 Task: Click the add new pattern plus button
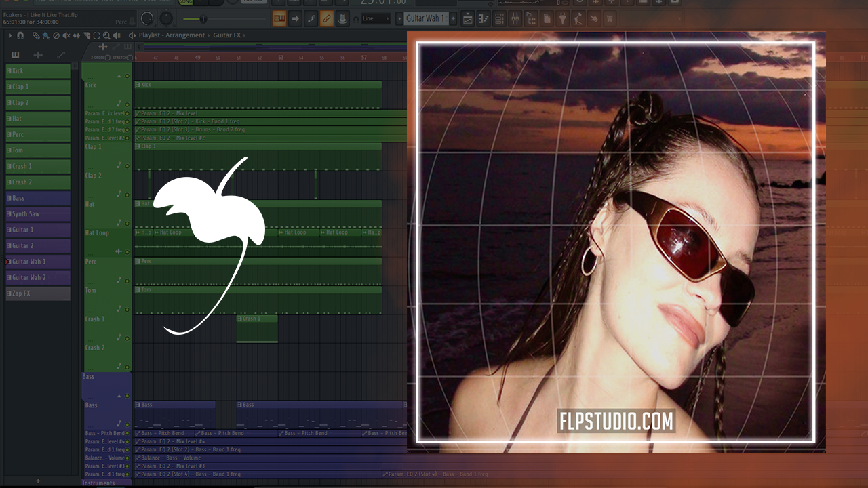[x=38, y=481]
